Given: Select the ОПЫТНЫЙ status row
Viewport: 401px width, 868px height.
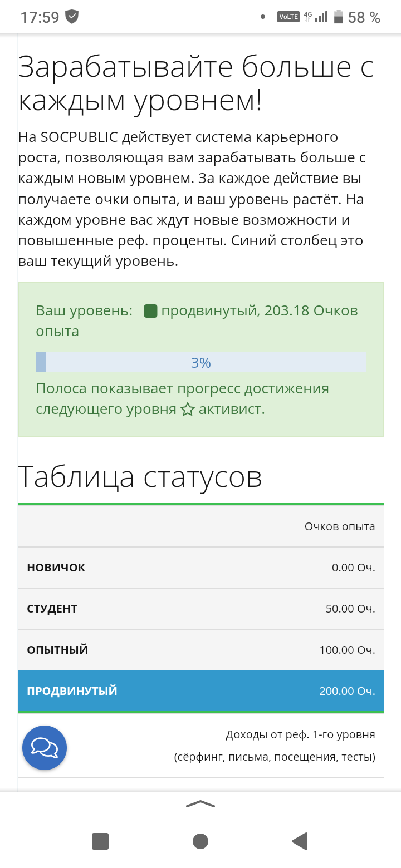Looking at the screenshot, I should [201, 650].
